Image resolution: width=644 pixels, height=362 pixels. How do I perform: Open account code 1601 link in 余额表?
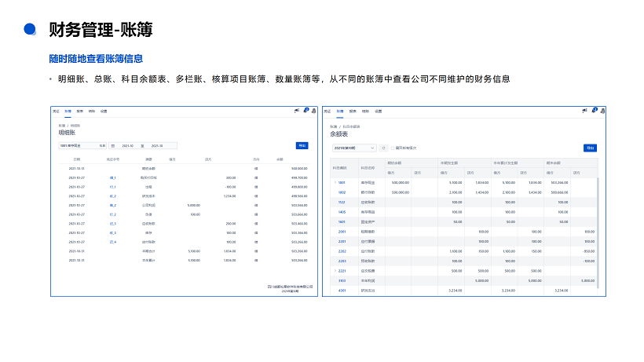(x=342, y=222)
